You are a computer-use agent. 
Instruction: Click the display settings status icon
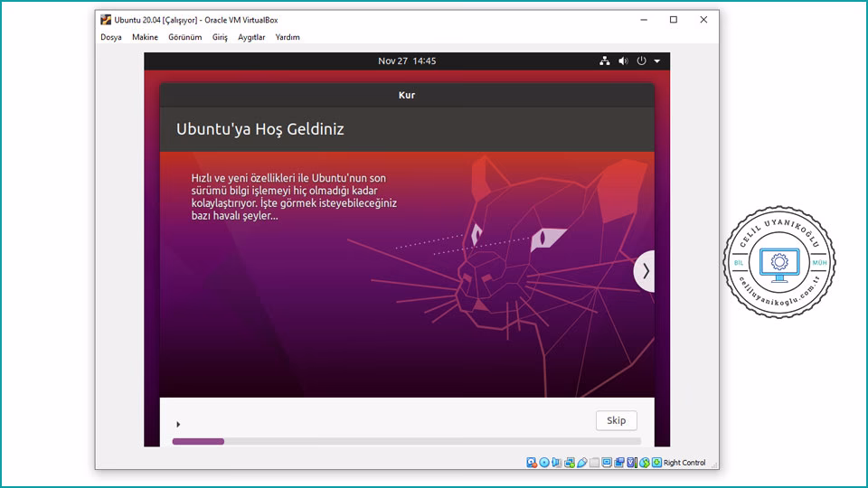pyautogui.click(x=607, y=463)
